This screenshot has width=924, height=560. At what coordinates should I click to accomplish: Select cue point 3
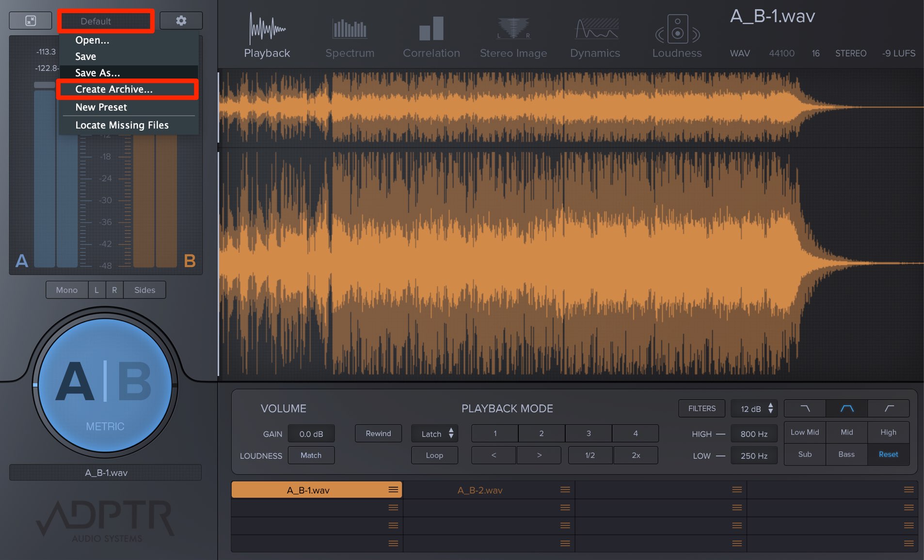[x=589, y=434]
